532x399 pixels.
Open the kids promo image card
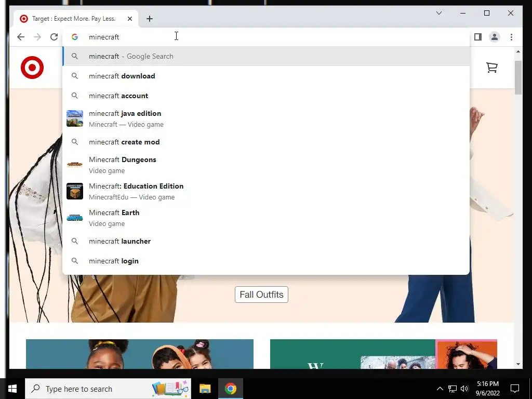coord(139,354)
